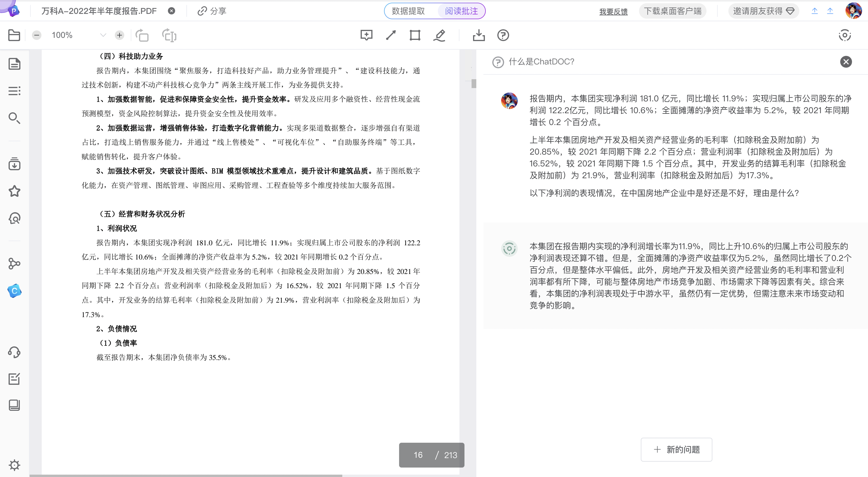Click the 我要反馈 feedback link
This screenshot has height=477, width=868.
(613, 12)
